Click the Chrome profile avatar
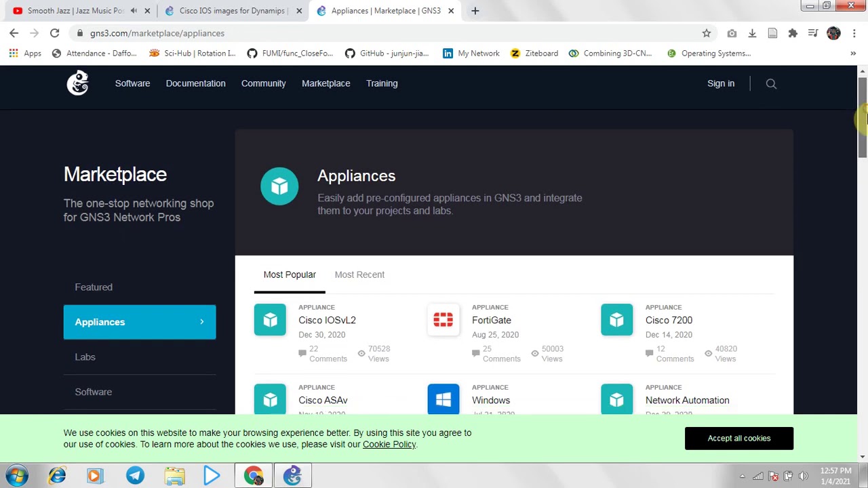868x488 pixels. (x=833, y=33)
